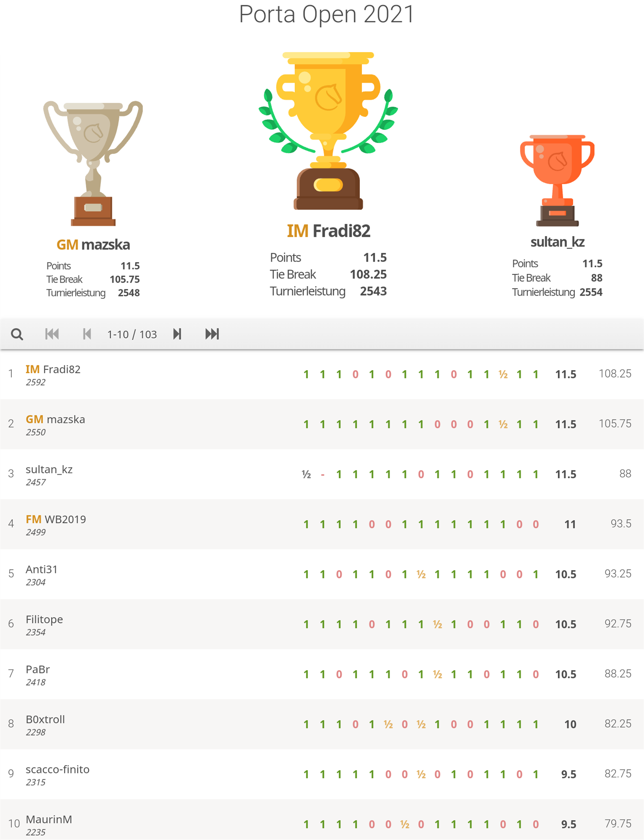Click the gold winner trophy

click(328, 131)
